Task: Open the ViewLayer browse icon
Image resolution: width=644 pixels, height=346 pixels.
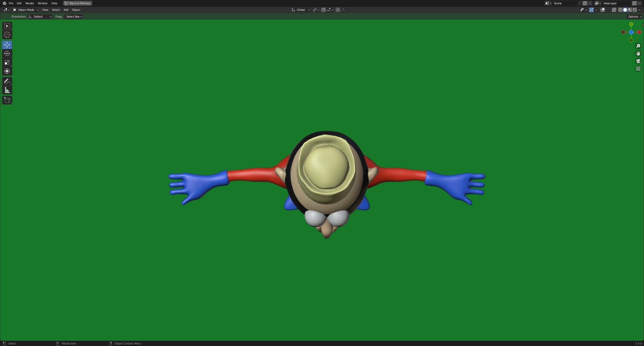Action: [598, 3]
